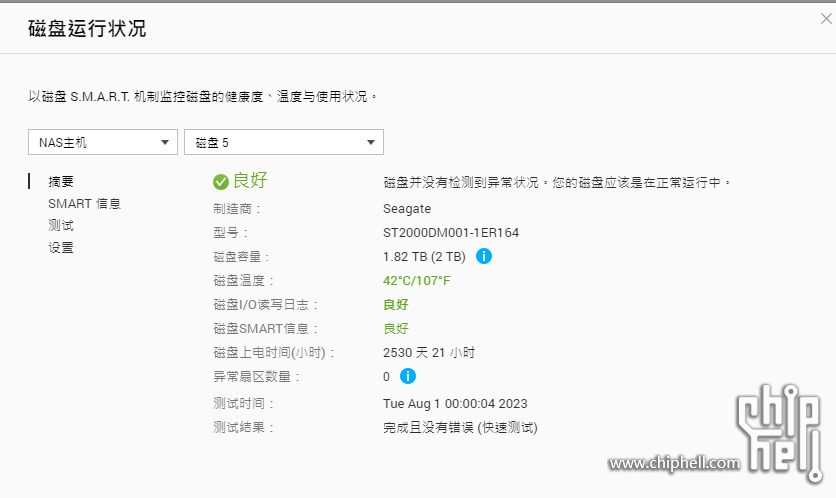Image resolution: width=836 pixels, height=498 pixels.
Task: Click the test result 完成且没有错误 (快速测试)
Action: [460, 428]
